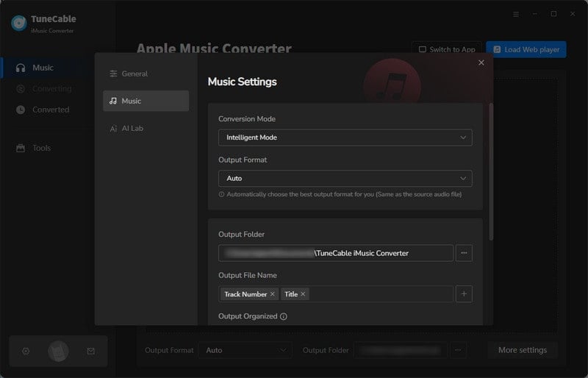This screenshot has width=588, height=378.
Task: Switch to AI Lab settings tab
Action: coord(146,129)
